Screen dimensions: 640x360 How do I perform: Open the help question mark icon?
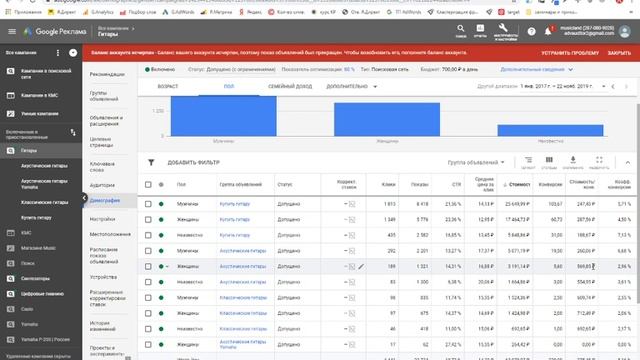(x=531, y=31)
